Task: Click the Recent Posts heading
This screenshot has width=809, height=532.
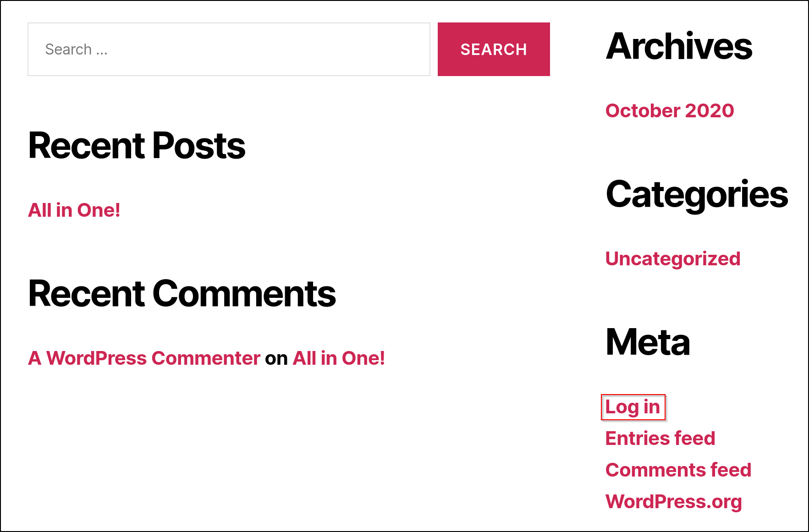Action: click(x=137, y=146)
